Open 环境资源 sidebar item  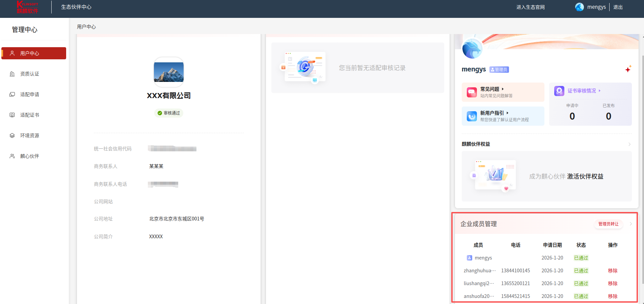click(30, 135)
